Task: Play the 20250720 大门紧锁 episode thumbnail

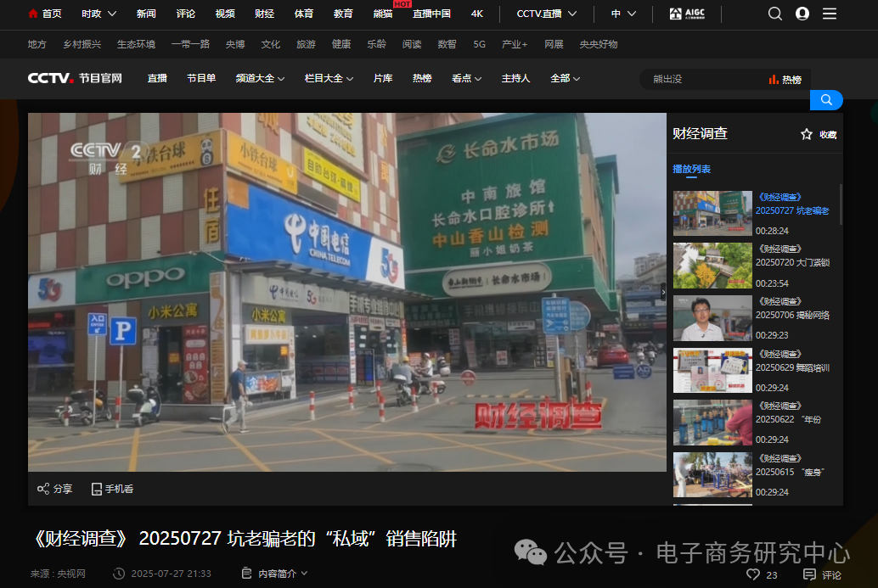Action: click(712, 266)
